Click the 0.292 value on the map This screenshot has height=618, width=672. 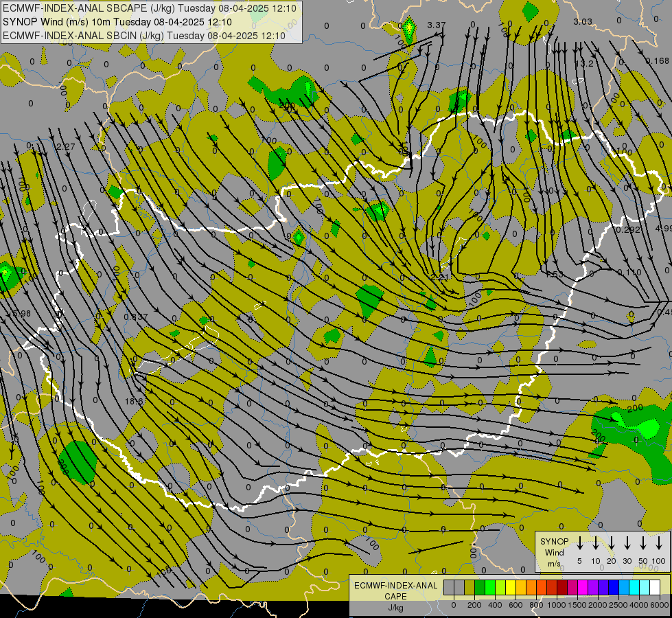pos(628,230)
